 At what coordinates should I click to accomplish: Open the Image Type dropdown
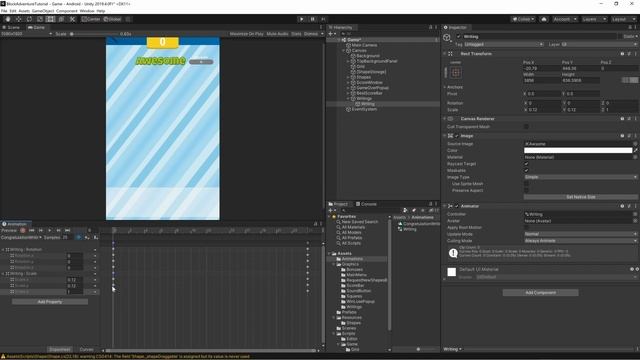coord(581,177)
